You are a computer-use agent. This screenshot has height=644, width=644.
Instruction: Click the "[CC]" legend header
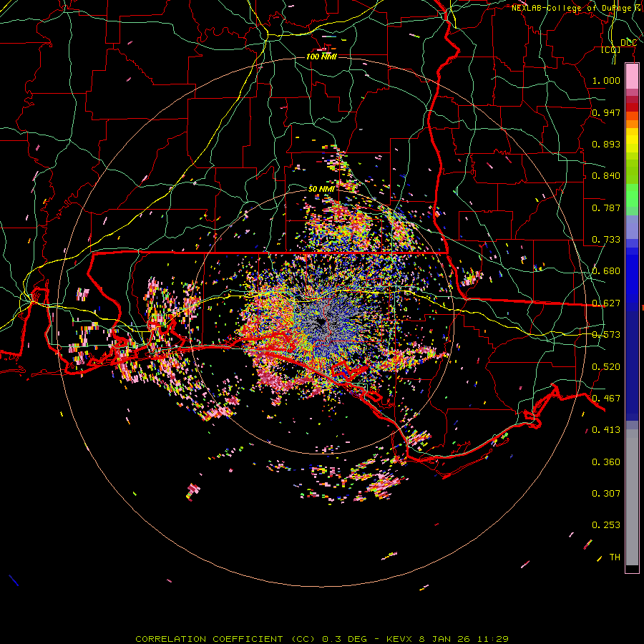coord(610,49)
